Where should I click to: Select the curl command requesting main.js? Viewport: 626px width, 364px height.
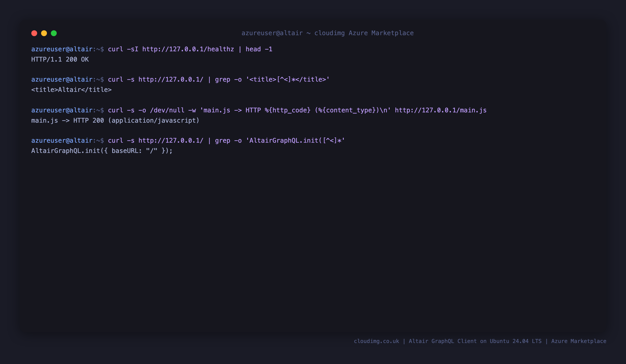click(x=297, y=110)
